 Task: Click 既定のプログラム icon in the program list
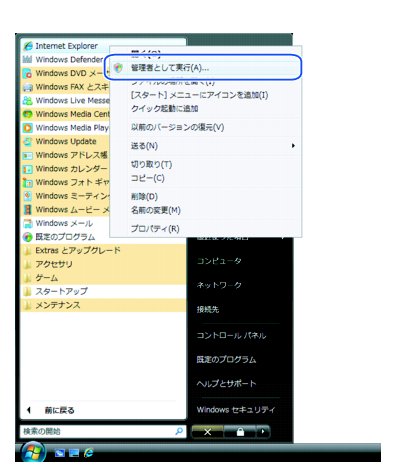tap(27, 237)
